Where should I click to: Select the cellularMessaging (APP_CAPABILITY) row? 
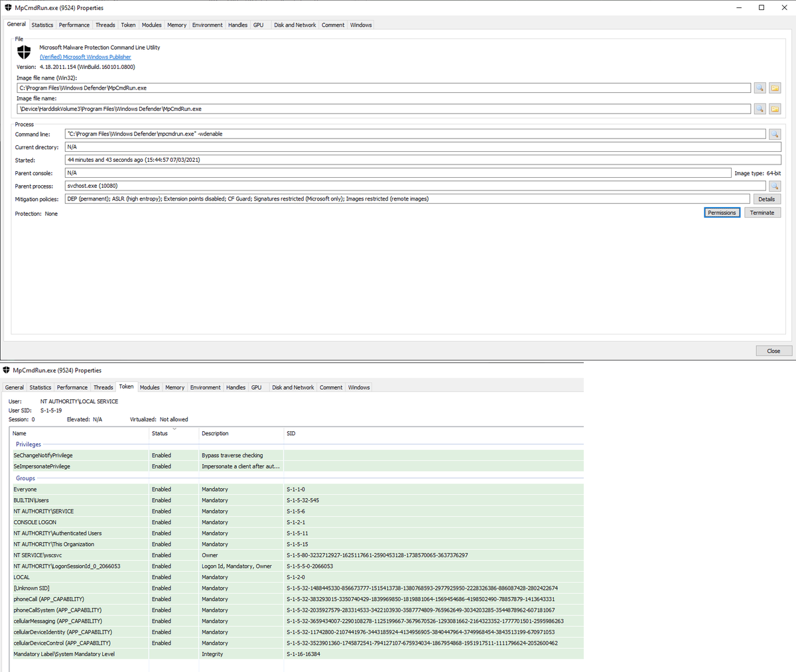[297, 621]
